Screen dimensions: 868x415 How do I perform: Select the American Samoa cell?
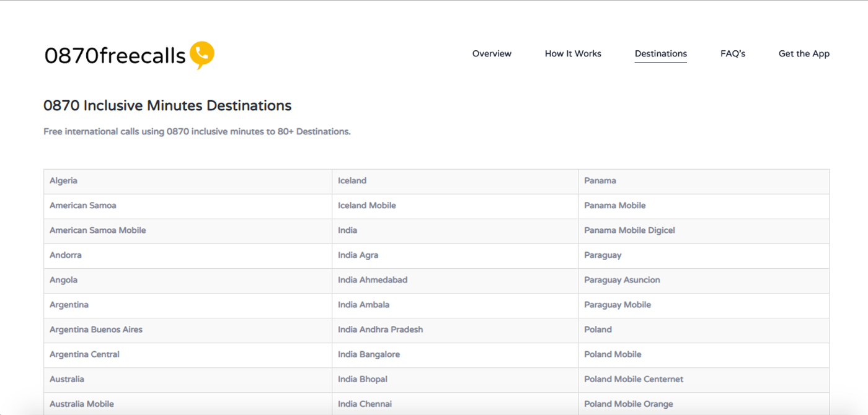188,206
